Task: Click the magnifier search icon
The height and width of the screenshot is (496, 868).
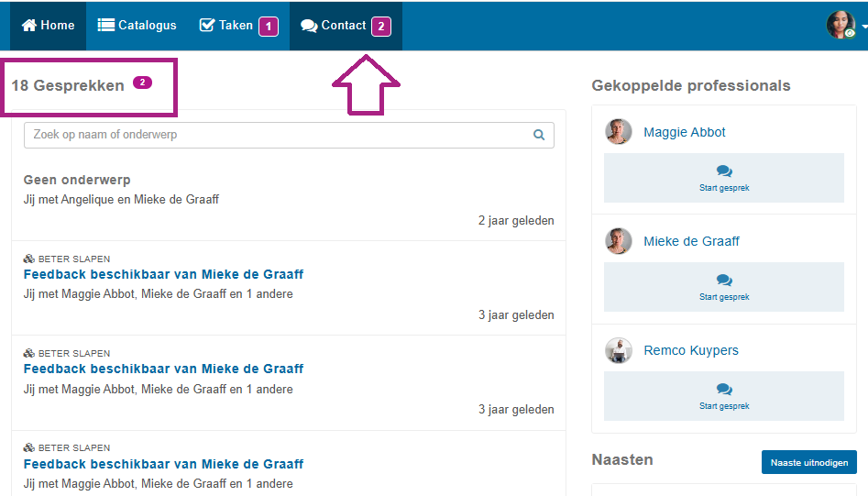Action: [539, 135]
